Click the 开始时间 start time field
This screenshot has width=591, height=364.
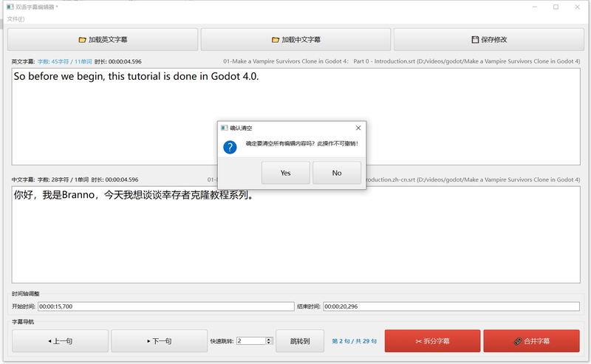coord(165,306)
